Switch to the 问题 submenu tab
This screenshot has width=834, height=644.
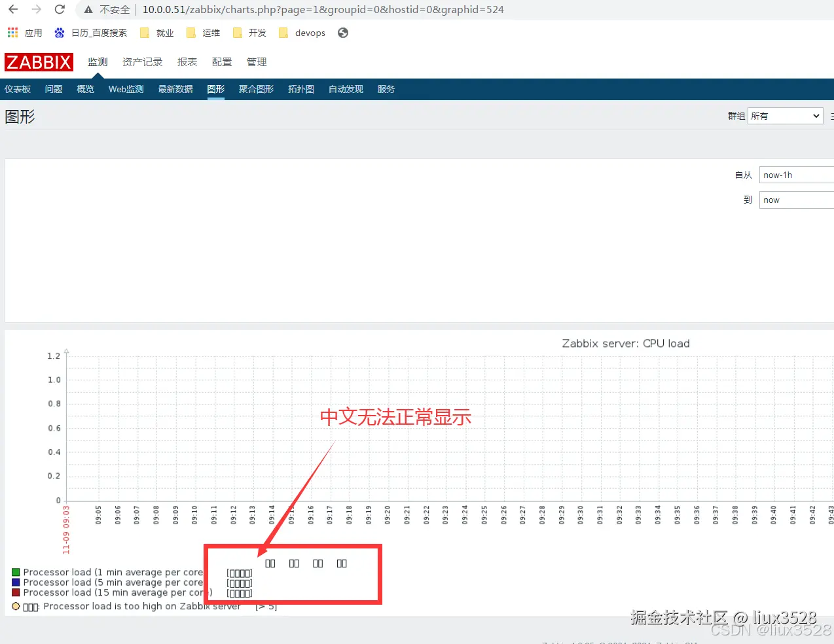click(54, 90)
